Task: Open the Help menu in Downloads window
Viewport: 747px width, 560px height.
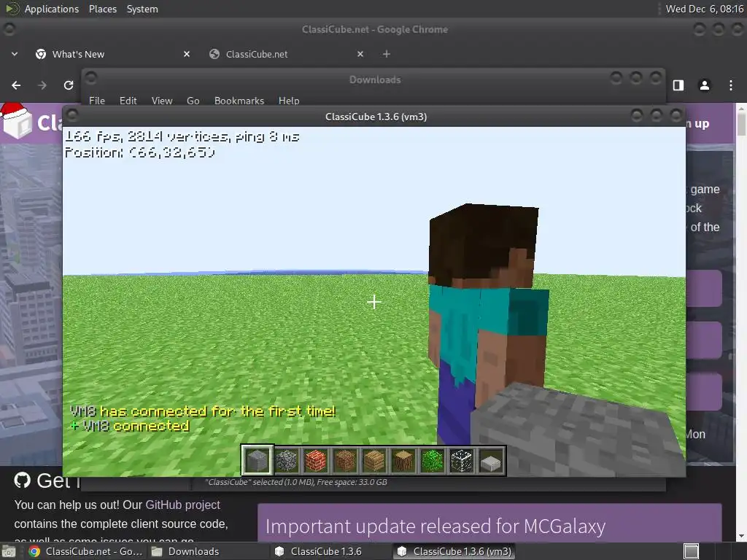Action: point(289,101)
